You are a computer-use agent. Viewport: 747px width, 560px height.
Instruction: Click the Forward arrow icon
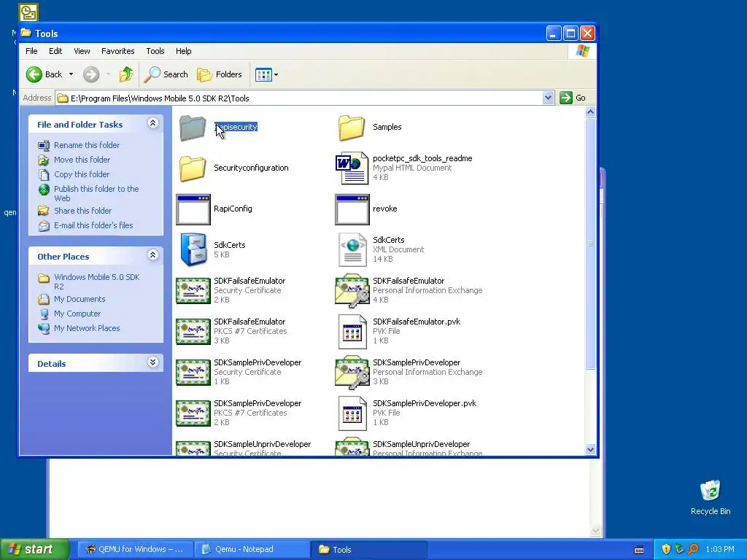click(x=91, y=74)
